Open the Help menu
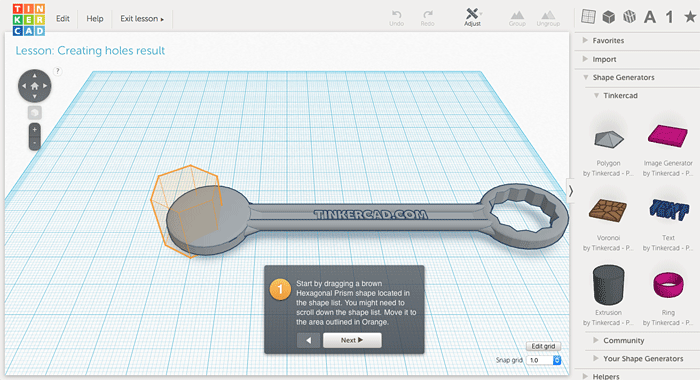700x380 pixels. (95, 19)
